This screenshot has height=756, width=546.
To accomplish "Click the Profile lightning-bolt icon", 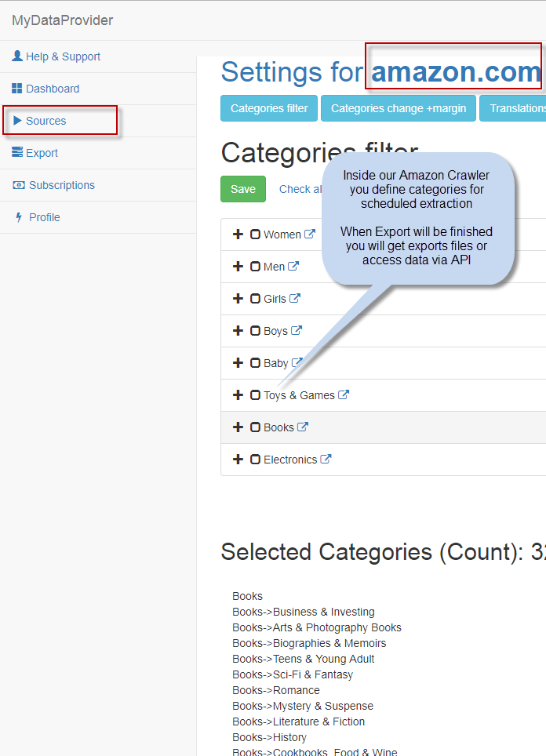I will [x=19, y=217].
